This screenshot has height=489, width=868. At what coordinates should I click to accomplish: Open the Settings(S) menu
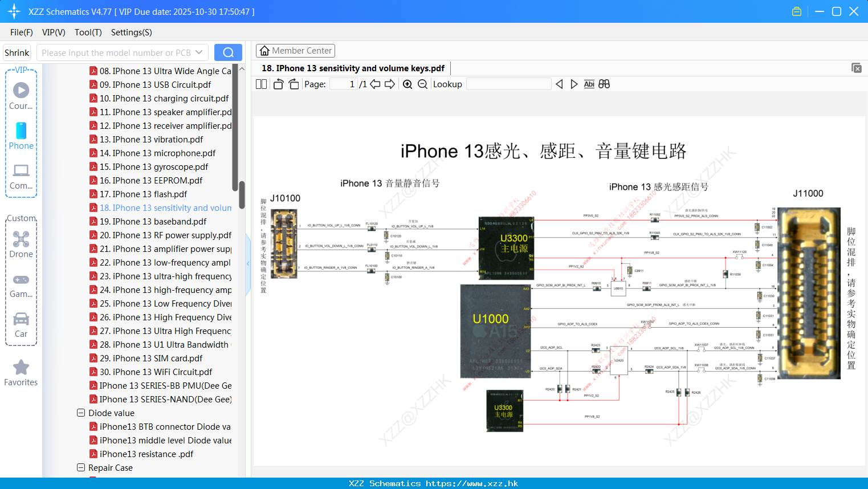click(132, 32)
